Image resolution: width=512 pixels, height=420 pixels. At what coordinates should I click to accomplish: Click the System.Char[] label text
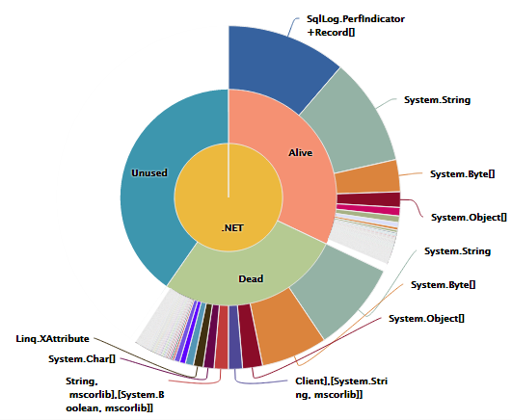pos(82,359)
